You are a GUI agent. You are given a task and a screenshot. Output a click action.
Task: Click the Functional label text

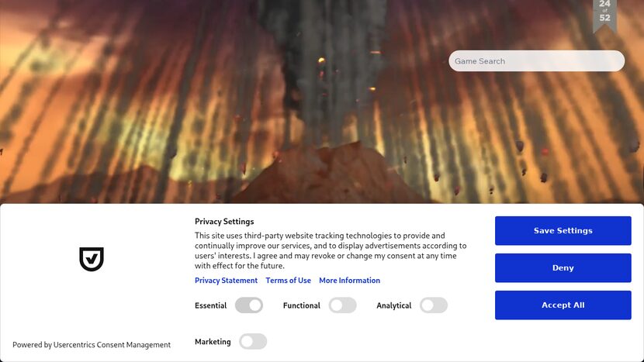click(x=302, y=305)
